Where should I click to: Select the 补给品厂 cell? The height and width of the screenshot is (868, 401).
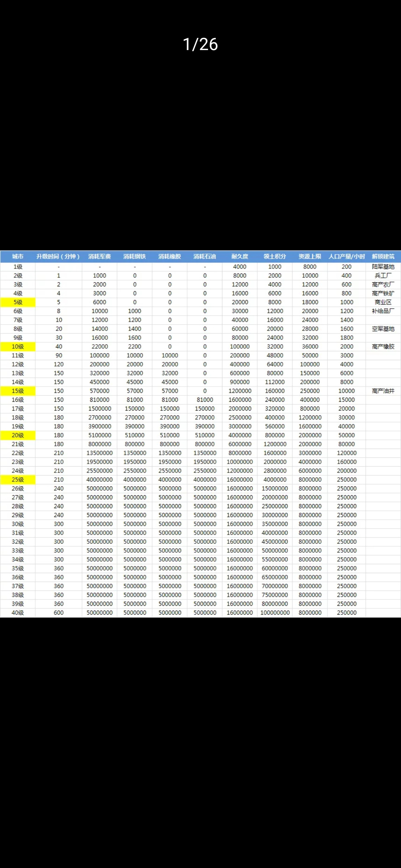(x=383, y=311)
